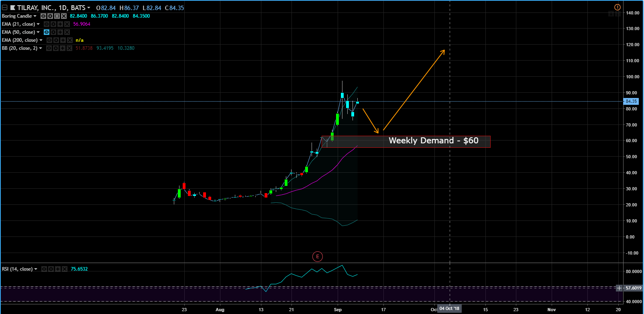
Task: Click the plus icon on RSI price label
Action: (619, 288)
